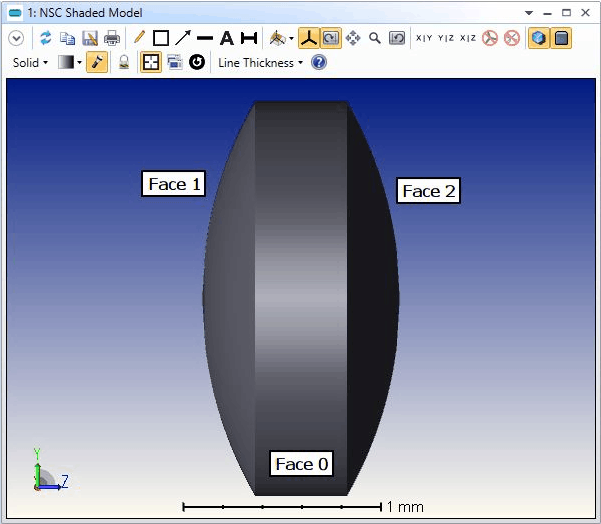Click the save image icon

90,38
